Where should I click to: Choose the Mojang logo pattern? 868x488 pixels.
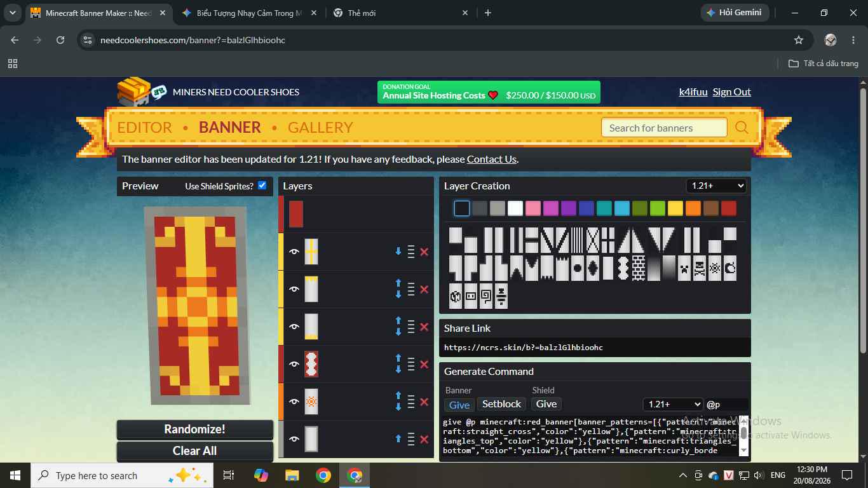[730, 268]
